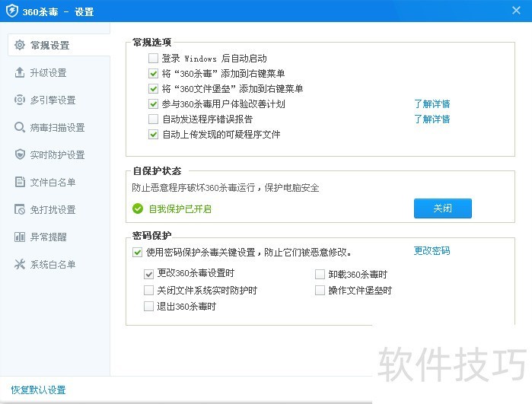
Task: Click the 360杀毒 shield logo icon
Action: pyautogui.click(x=12, y=11)
